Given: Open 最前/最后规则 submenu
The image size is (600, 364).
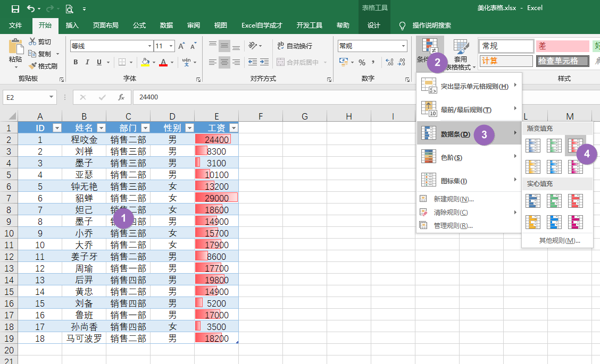Looking at the screenshot, I should pos(469,109).
